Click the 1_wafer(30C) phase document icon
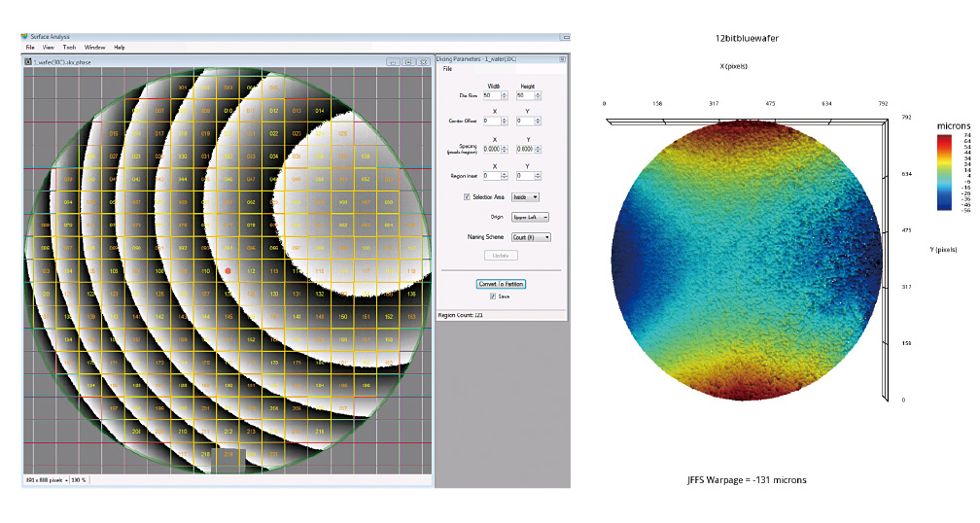Image resolution: width=980 pixels, height=523 pixels. (x=27, y=62)
